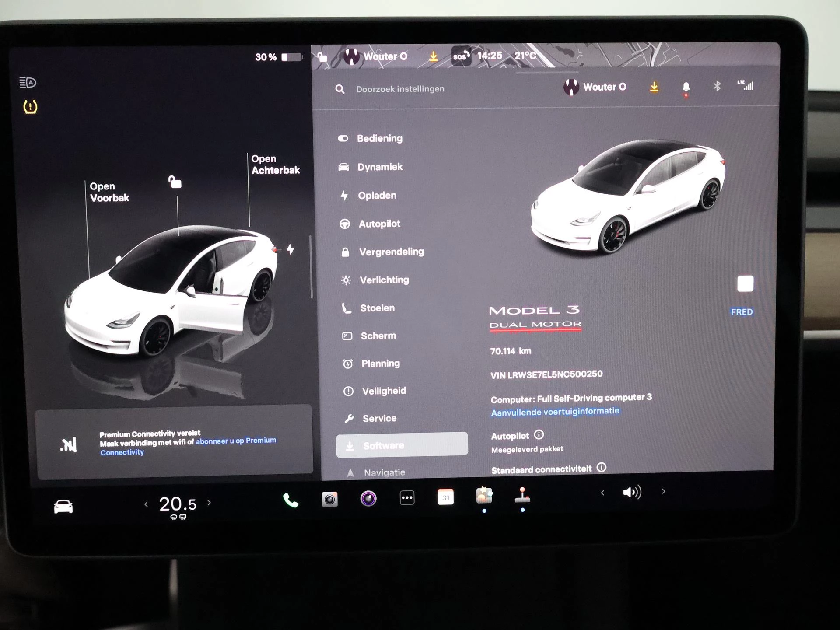This screenshot has height=630, width=840.
Task: Open the Navigatie settings menu
Action: pyautogui.click(x=385, y=472)
